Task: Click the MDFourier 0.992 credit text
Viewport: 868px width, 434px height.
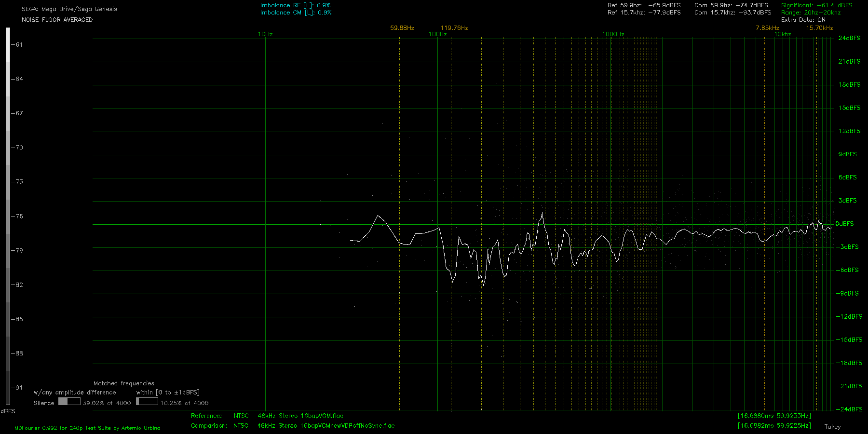Action: coord(87,428)
